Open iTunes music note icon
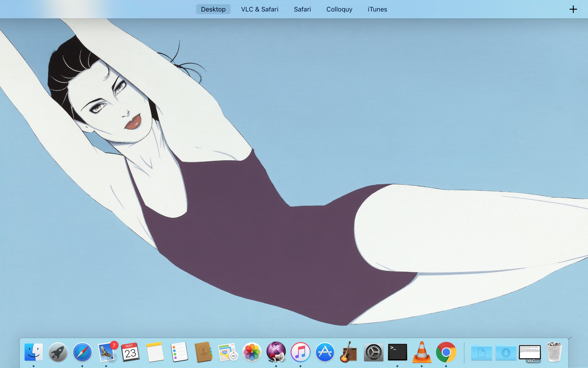This screenshot has height=368, width=588. [x=301, y=352]
